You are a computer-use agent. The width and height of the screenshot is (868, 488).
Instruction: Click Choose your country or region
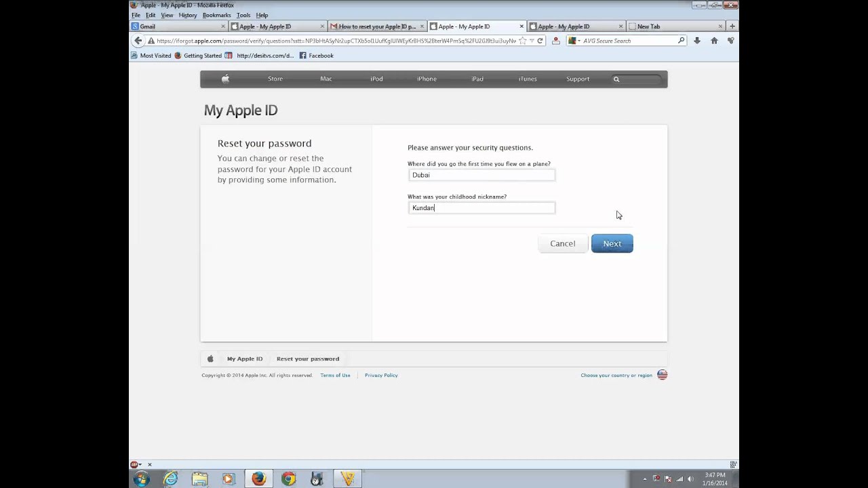click(616, 375)
